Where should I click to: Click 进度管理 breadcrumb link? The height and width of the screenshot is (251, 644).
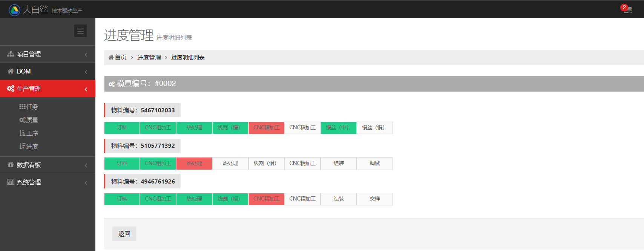(x=149, y=57)
